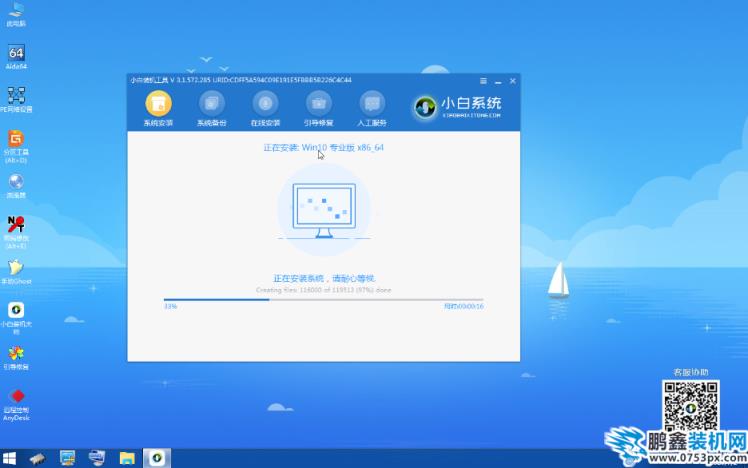The width and height of the screenshot is (748, 468).
Task: Click the elapsed time text at progress bar right
Action: (x=464, y=306)
